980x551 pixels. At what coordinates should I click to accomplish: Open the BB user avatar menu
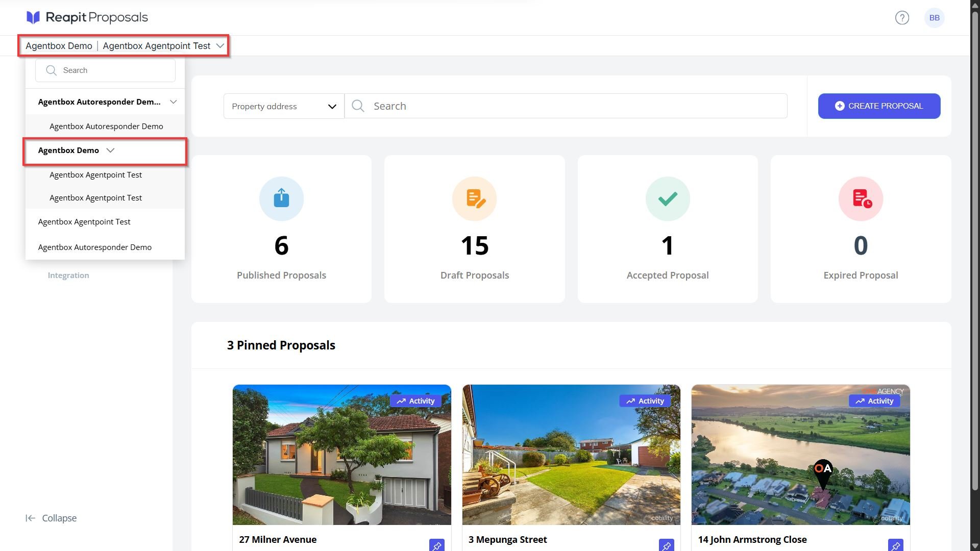click(934, 18)
